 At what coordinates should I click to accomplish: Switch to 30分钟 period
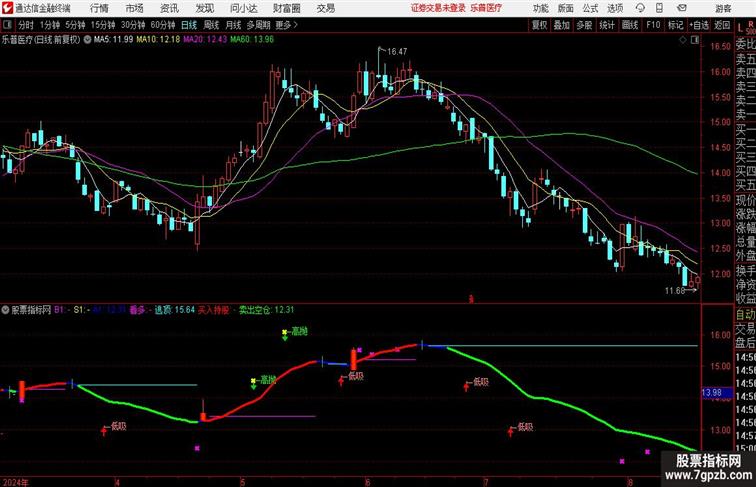[133, 25]
